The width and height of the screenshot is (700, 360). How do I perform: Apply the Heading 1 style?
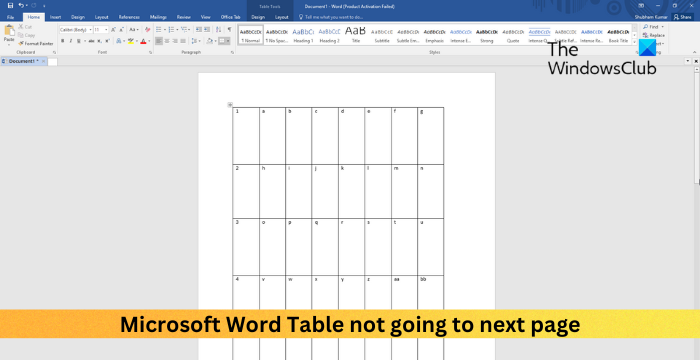tap(303, 35)
